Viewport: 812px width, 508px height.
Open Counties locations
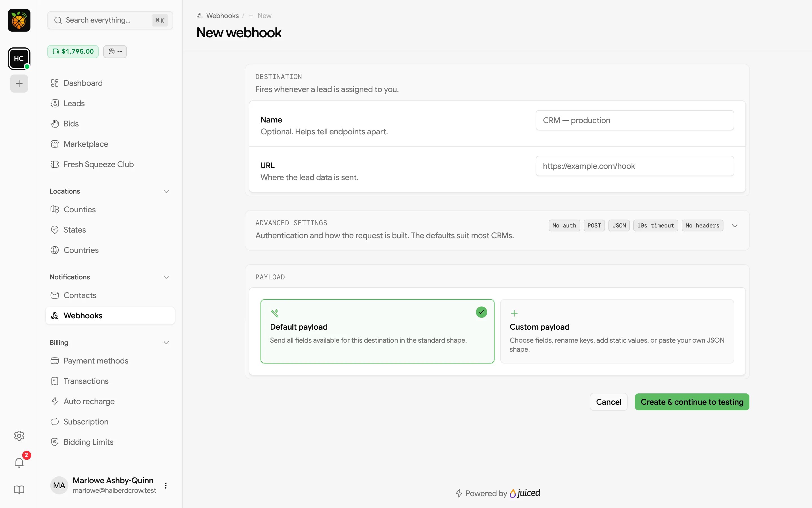pos(110,209)
